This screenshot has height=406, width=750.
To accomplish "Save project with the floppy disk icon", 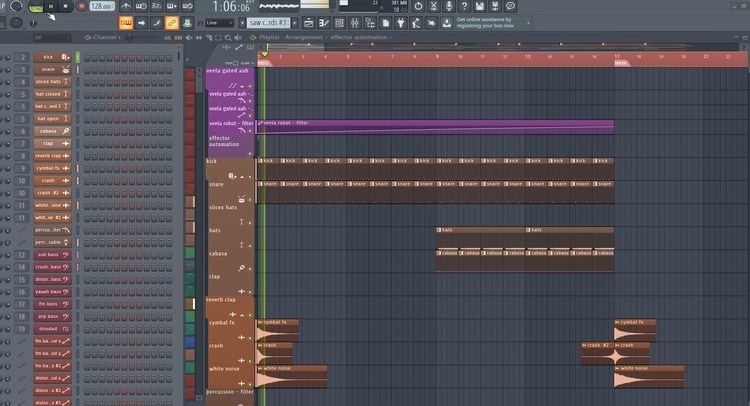I will pos(480,6).
